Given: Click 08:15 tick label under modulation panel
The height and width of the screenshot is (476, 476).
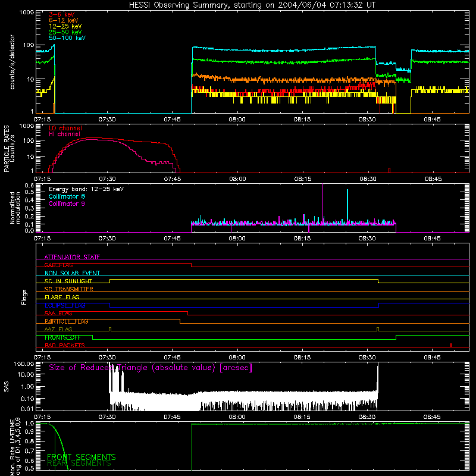Looking at the screenshot, I should (x=302, y=239).
